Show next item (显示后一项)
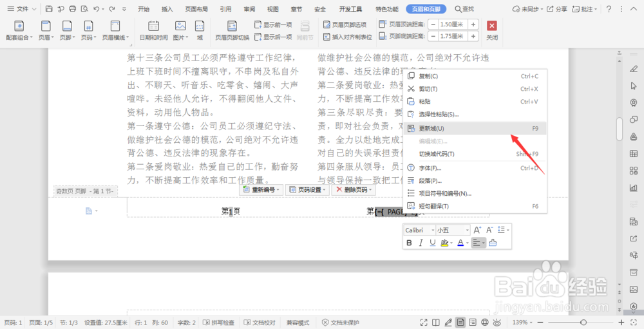644x329 pixels. [272, 37]
